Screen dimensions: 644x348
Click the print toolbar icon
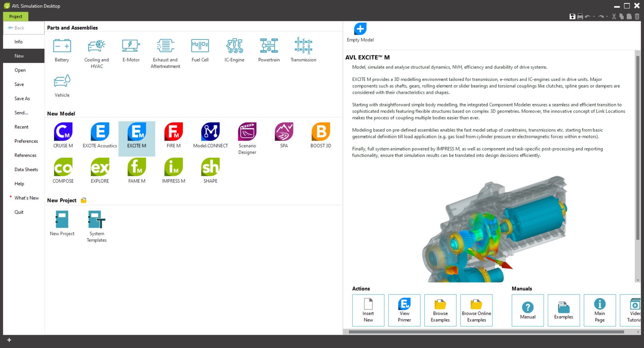[x=580, y=17]
